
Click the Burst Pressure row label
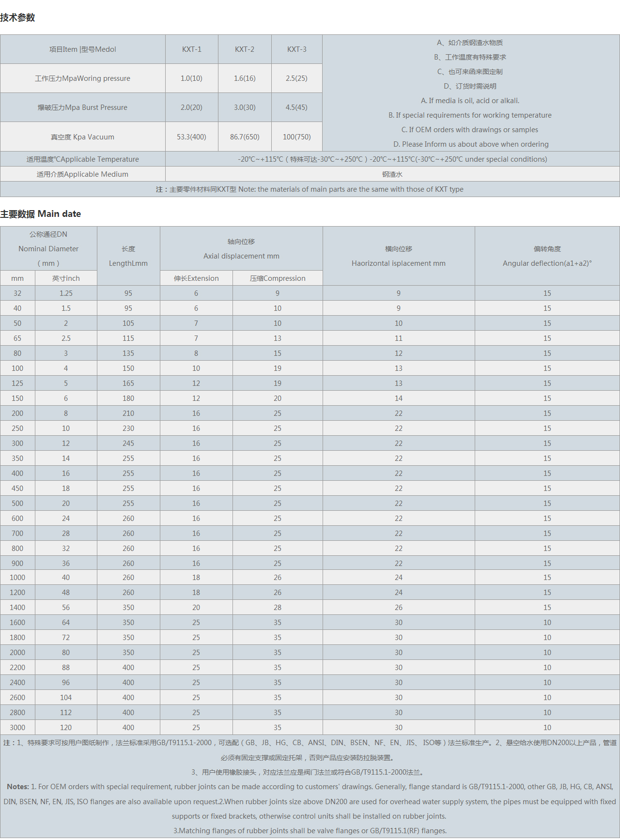coord(82,107)
